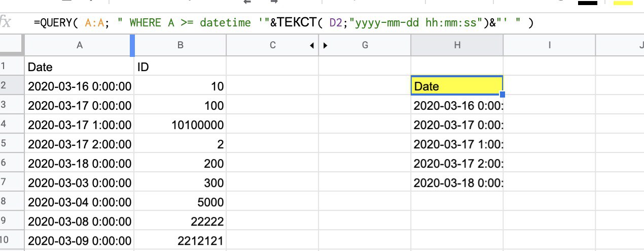
Task: Select the cell showing 2212121
Action: point(180,240)
